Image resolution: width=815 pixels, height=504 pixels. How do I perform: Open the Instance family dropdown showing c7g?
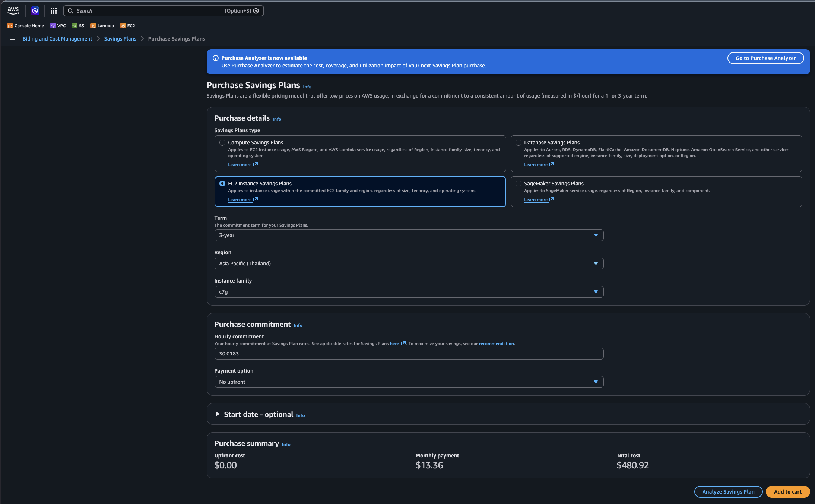point(409,292)
